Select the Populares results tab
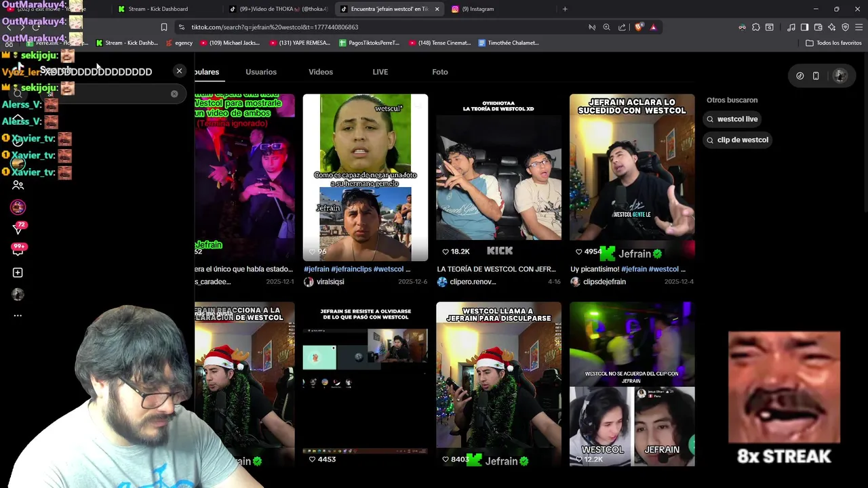Image resolution: width=868 pixels, height=488 pixels. tap(207, 72)
